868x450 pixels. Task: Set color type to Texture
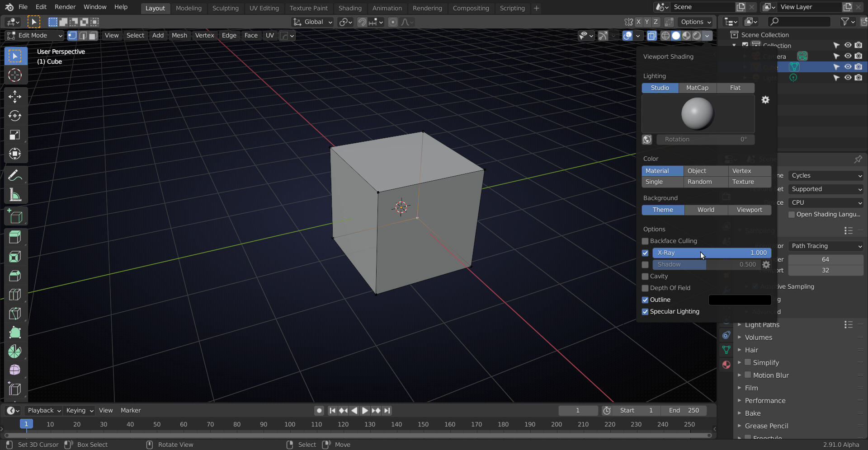coord(750,182)
